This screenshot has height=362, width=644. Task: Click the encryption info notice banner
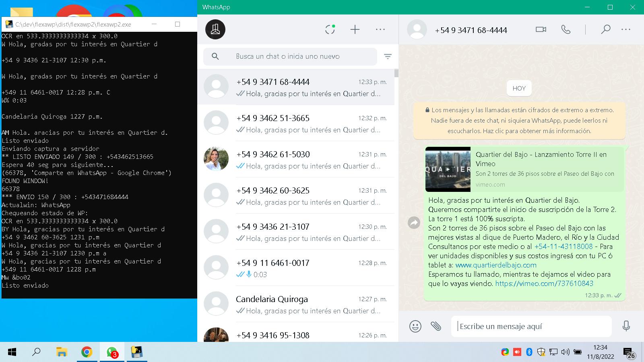pyautogui.click(x=519, y=121)
